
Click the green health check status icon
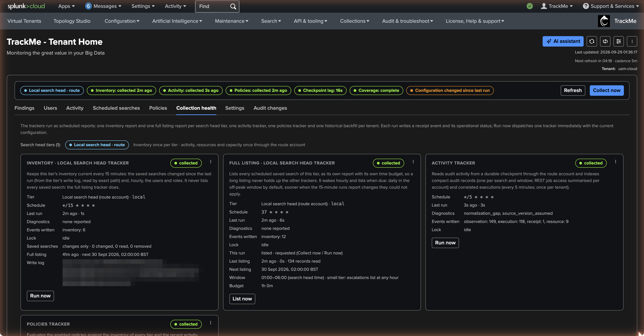click(x=530, y=6)
